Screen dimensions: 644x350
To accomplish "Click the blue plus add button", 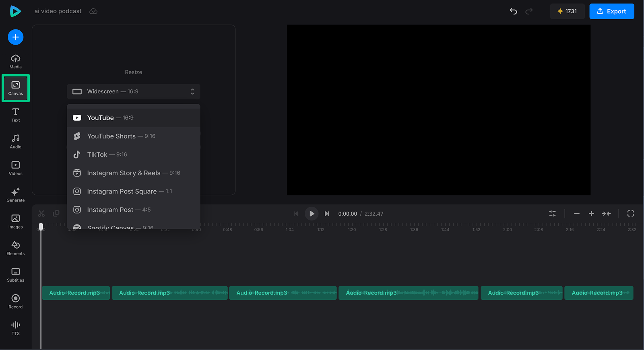I will point(16,37).
